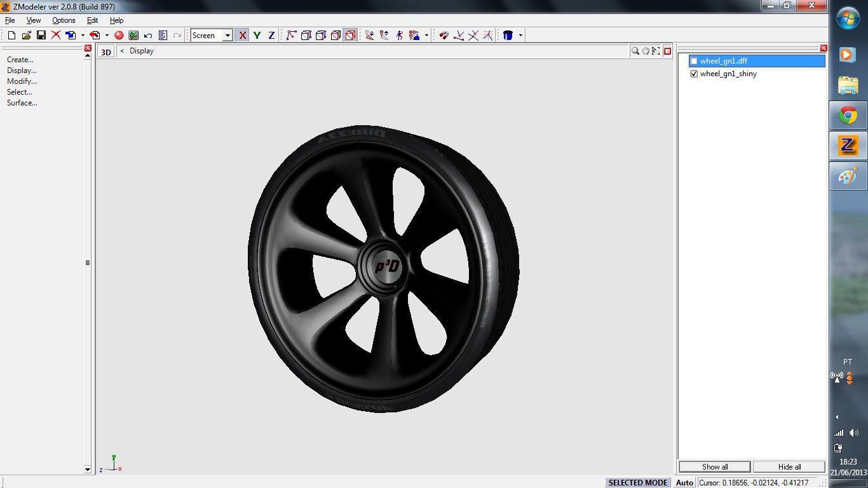Expand the Display... command group
The height and width of the screenshot is (488, 868).
click(x=22, y=71)
